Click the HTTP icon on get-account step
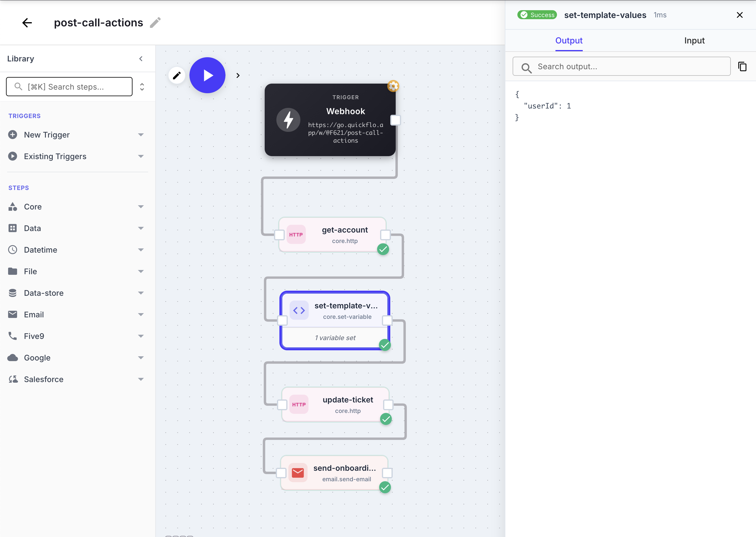756x537 pixels. tap(296, 234)
